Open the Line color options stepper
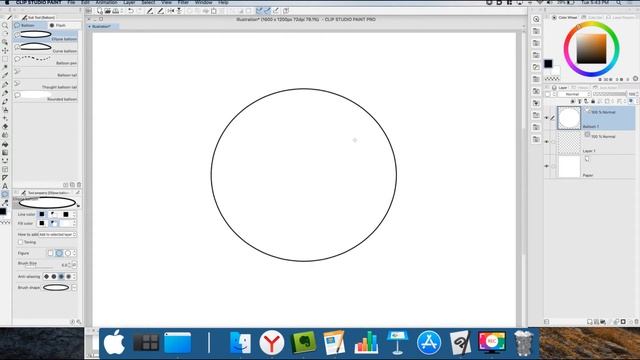Viewport: 640px width, 360px height. (74, 214)
